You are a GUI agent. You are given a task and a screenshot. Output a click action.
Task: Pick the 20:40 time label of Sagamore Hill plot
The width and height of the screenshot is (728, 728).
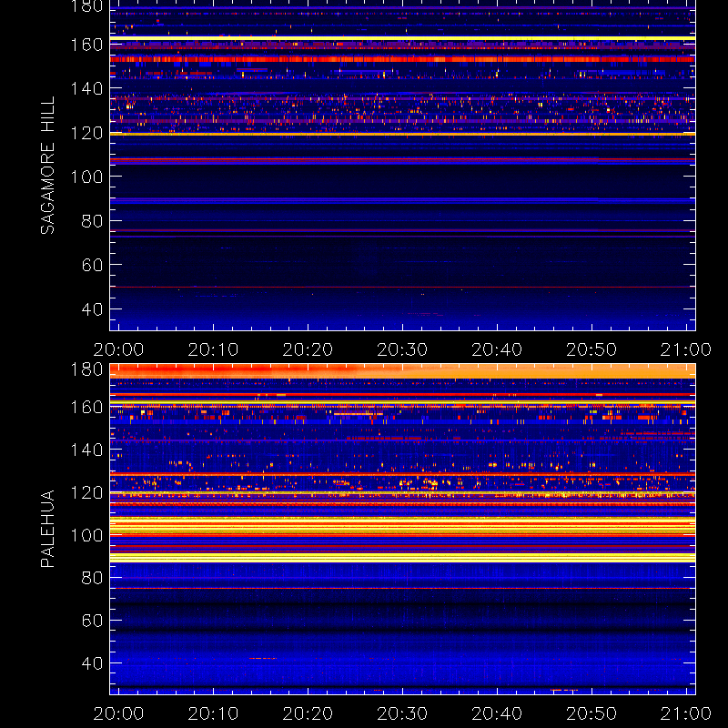(x=497, y=349)
